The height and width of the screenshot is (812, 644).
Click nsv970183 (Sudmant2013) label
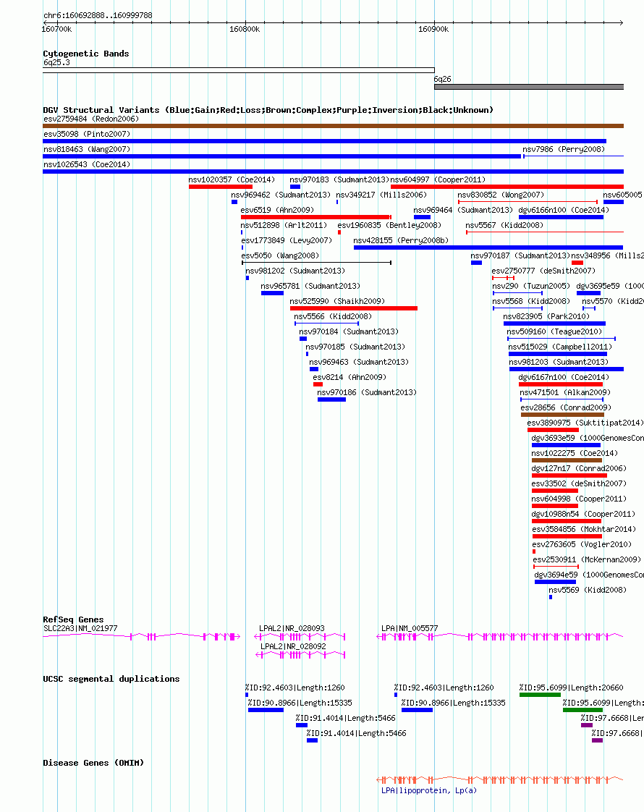tap(339, 179)
